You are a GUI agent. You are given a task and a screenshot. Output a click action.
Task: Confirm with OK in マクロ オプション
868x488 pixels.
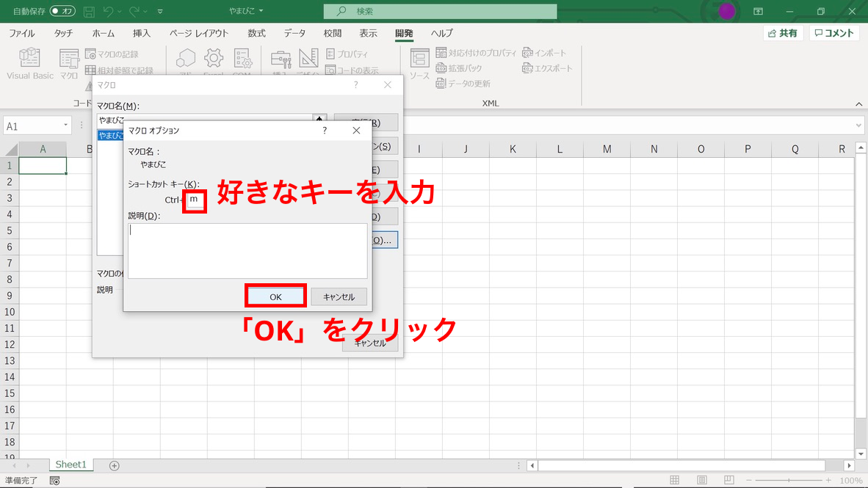click(275, 297)
